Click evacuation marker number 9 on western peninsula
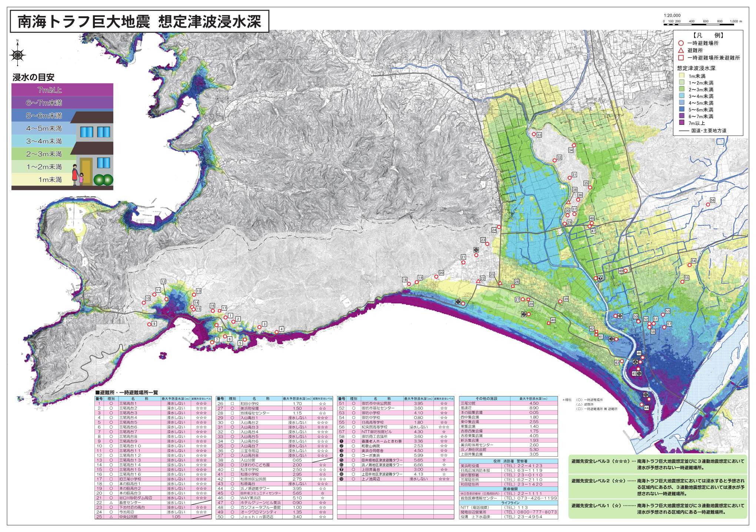The image size is (756, 532). pos(149,324)
